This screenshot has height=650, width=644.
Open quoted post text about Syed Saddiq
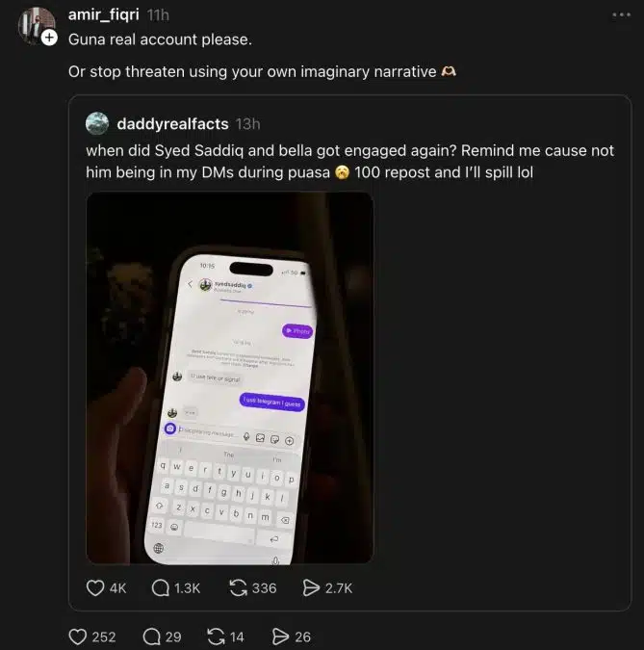coord(349,162)
